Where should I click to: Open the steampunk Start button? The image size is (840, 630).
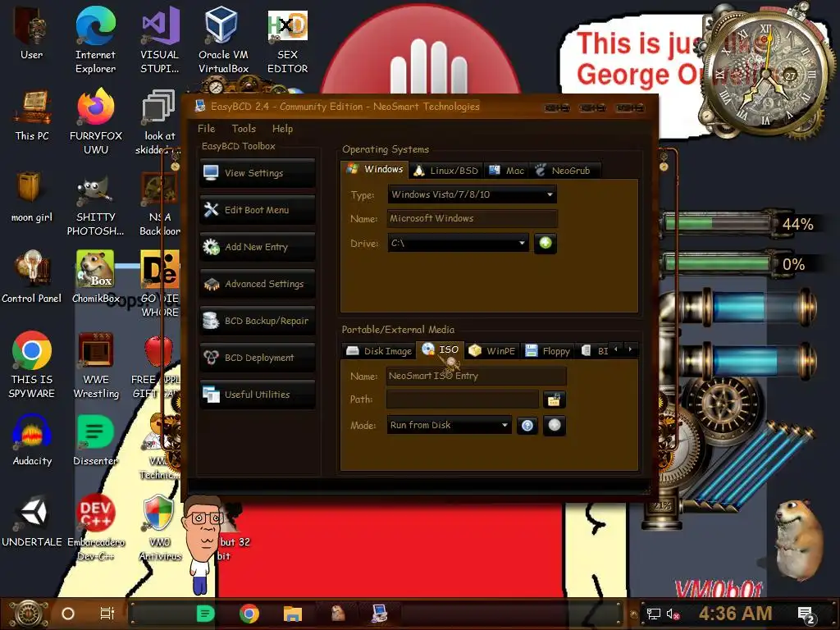(29, 614)
